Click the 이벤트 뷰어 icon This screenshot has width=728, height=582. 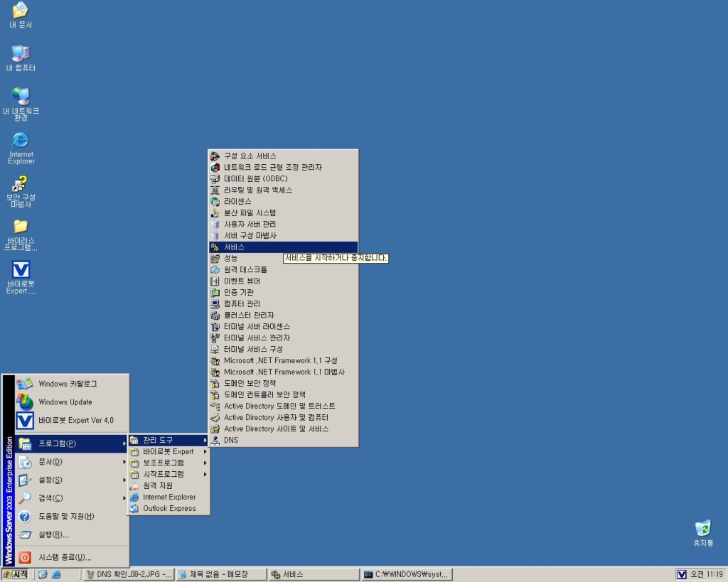click(x=215, y=281)
